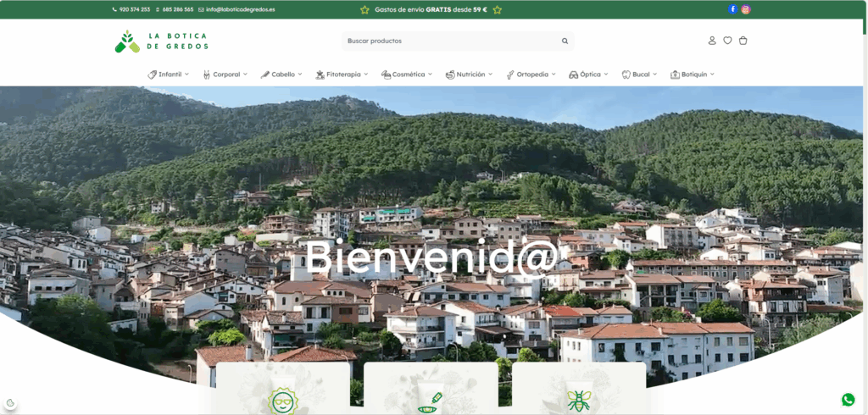Click the Cosmética icon in navigation
Screen dimensions: 868x415
coord(387,75)
